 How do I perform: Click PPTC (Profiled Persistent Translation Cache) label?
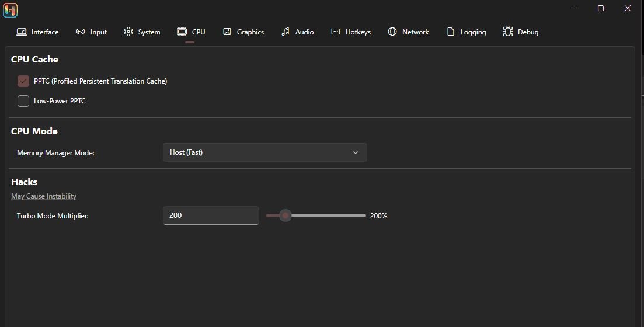[100, 81]
